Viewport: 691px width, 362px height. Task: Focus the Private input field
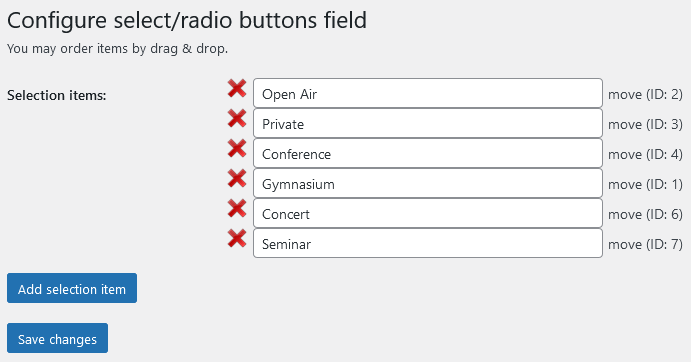428,123
